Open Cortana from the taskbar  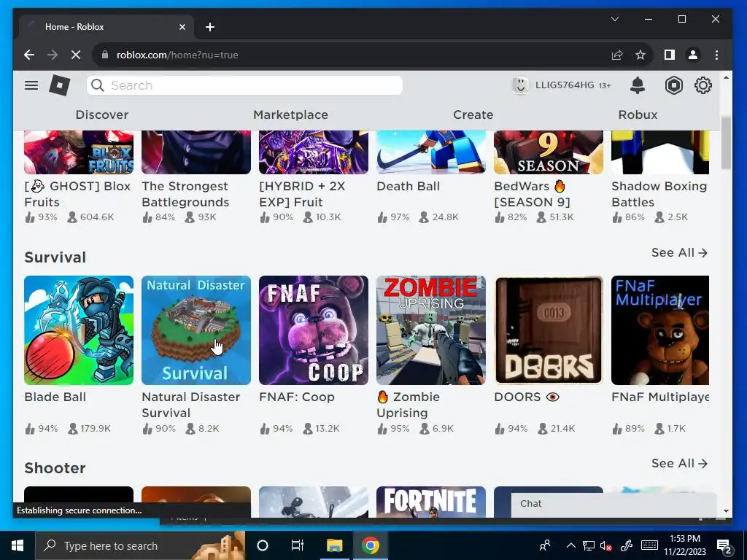[x=263, y=545]
